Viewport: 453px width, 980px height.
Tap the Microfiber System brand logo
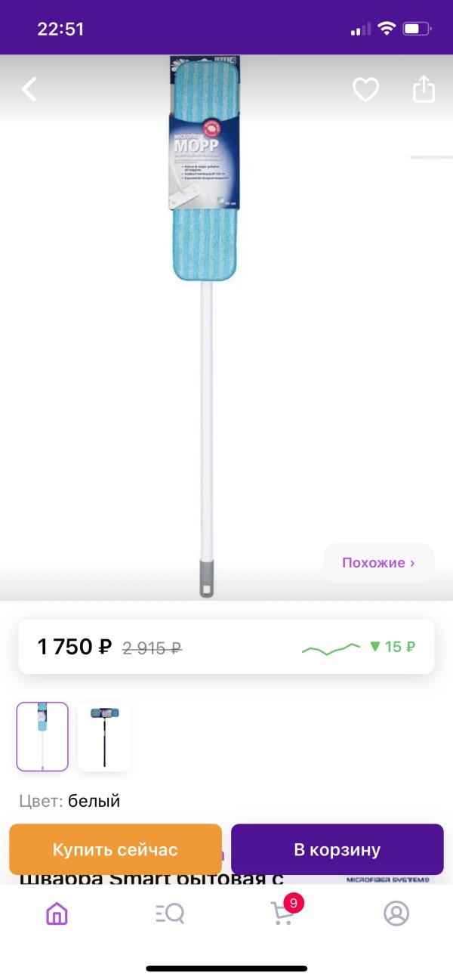click(387, 880)
